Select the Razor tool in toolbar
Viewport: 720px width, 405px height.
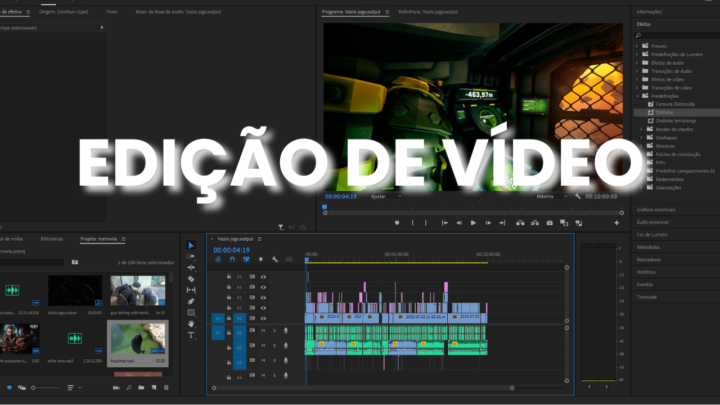(191, 279)
